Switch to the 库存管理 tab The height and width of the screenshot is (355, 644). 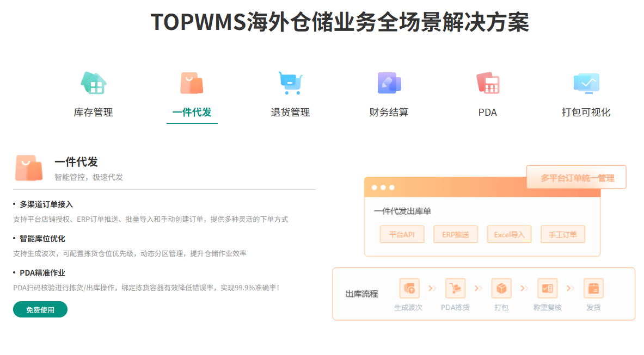pyautogui.click(x=93, y=113)
